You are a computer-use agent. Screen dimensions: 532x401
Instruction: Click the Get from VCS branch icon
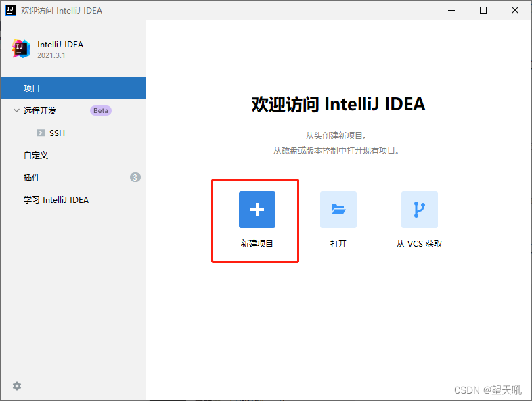tap(420, 210)
